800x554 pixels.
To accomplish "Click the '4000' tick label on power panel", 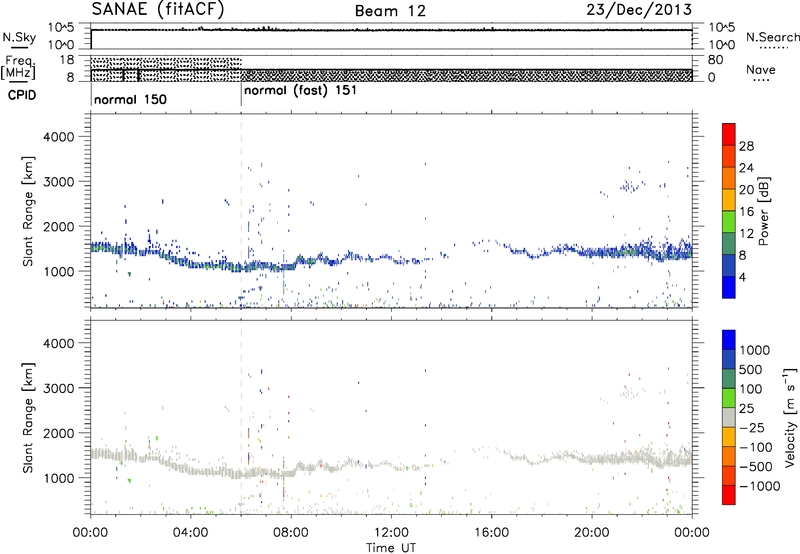I will point(58,137).
